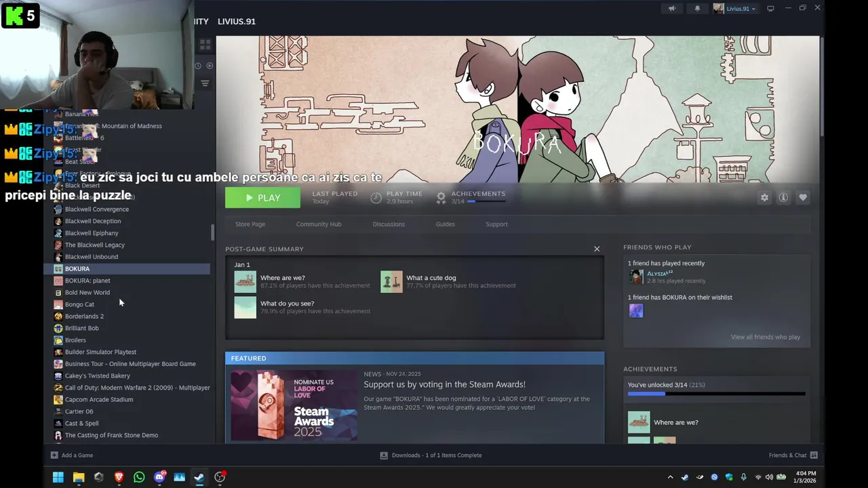
Task: Favorite BOKURA with the heart icon
Action: click(x=803, y=197)
